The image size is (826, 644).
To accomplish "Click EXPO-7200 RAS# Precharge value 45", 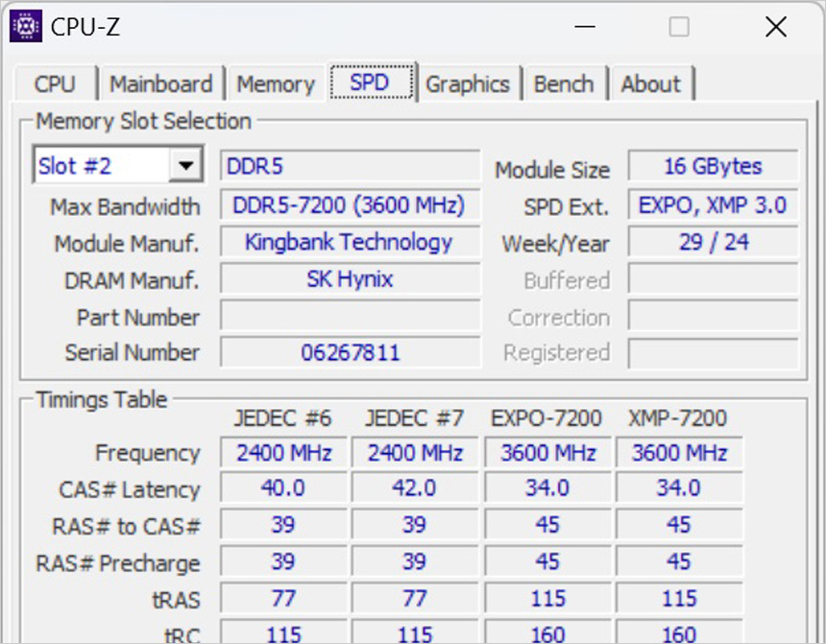I will 547,561.
